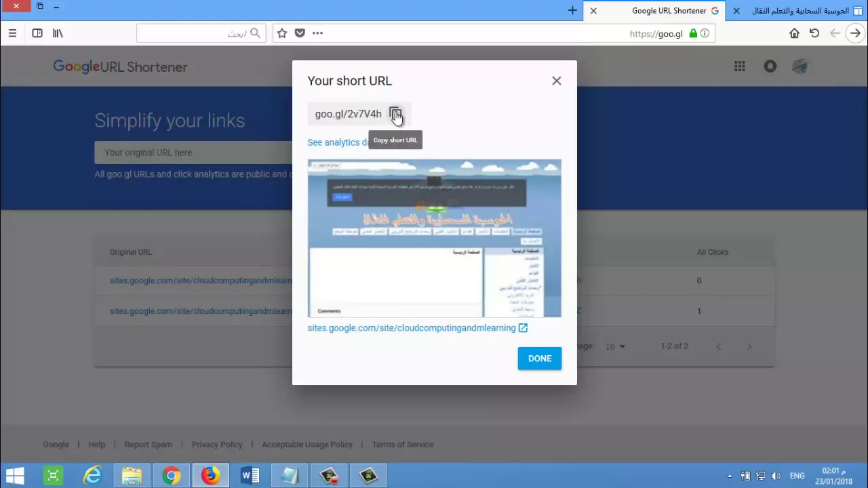This screenshot has width=868, height=488.
Task: Close the Arabic cloud computing tab
Action: click(x=736, y=11)
